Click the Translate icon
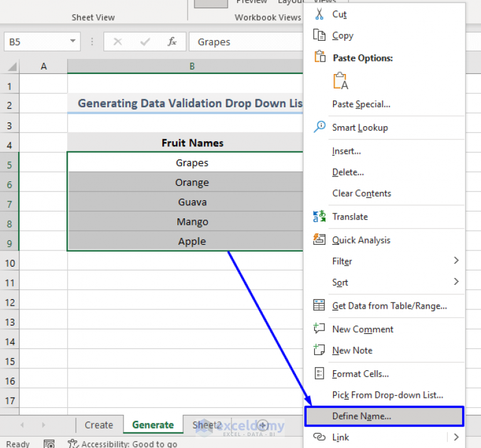This screenshot has width=481, height=448. [319, 216]
